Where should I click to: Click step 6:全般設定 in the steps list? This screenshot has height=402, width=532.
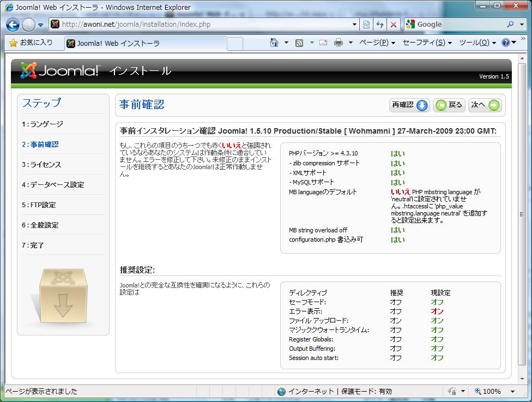coord(40,225)
